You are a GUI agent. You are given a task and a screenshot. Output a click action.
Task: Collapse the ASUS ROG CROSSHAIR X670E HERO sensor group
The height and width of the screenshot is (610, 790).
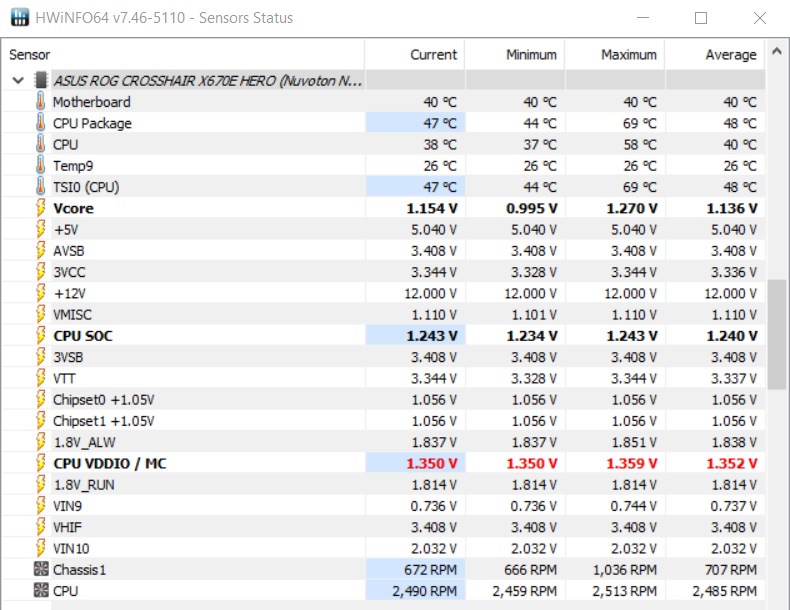click(19, 80)
